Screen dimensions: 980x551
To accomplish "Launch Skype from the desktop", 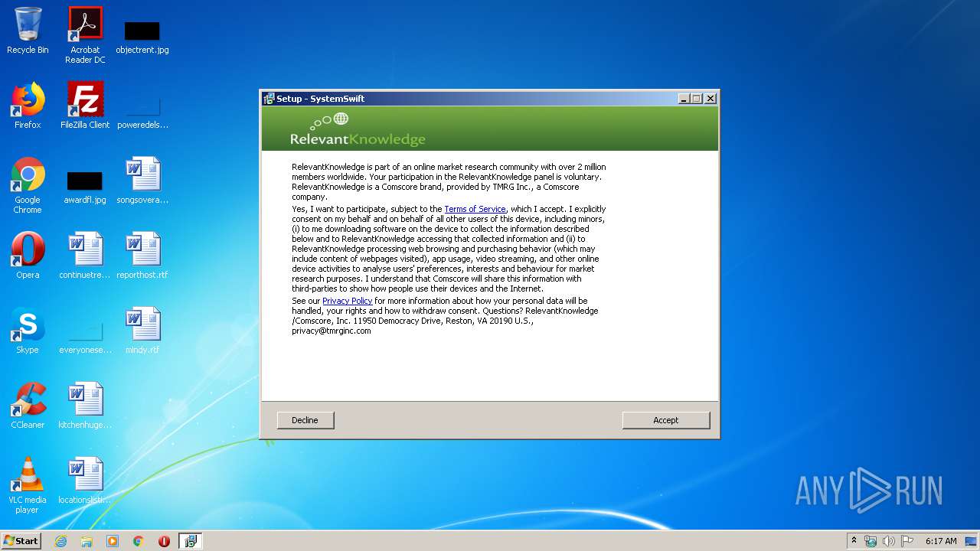I will 28,331.
